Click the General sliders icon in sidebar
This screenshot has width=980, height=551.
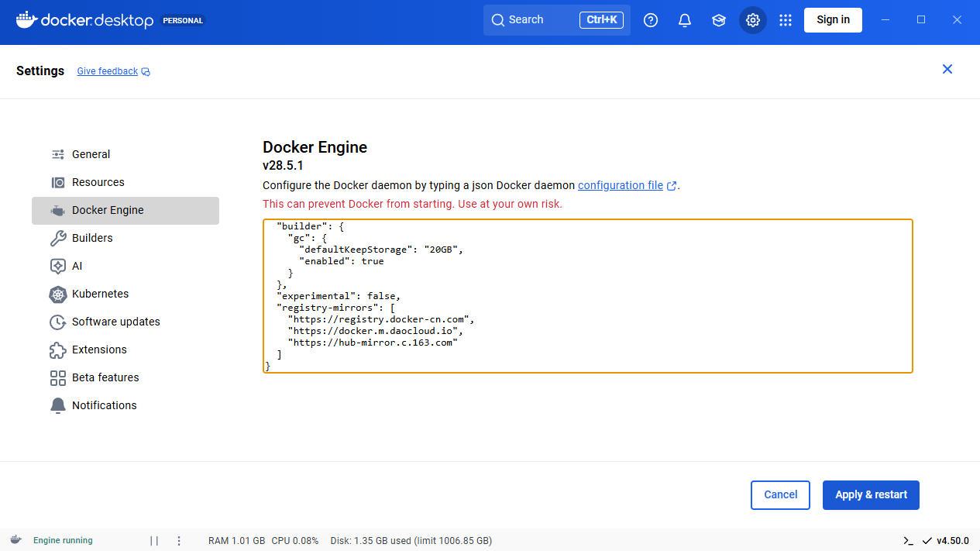point(58,154)
